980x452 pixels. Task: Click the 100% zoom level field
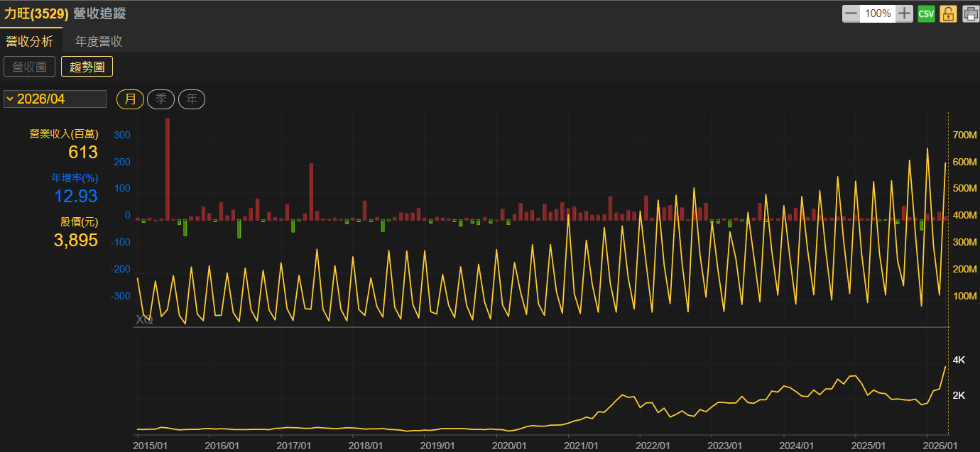878,13
